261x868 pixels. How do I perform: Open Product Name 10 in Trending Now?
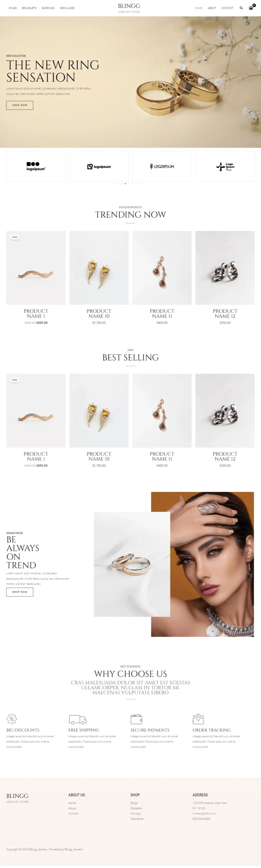point(99,268)
